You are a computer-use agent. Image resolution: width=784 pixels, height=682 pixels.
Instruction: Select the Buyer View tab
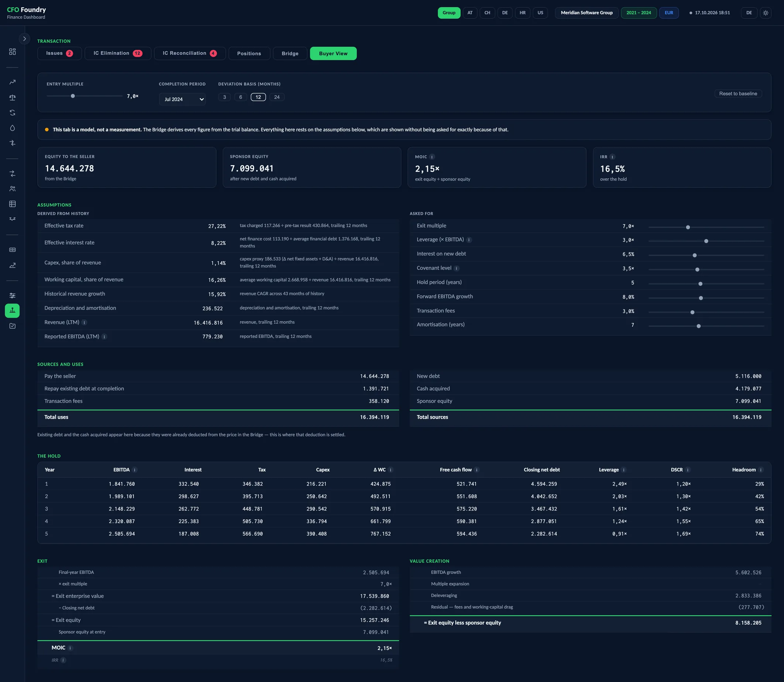pyautogui.click(x=333, y=53)
